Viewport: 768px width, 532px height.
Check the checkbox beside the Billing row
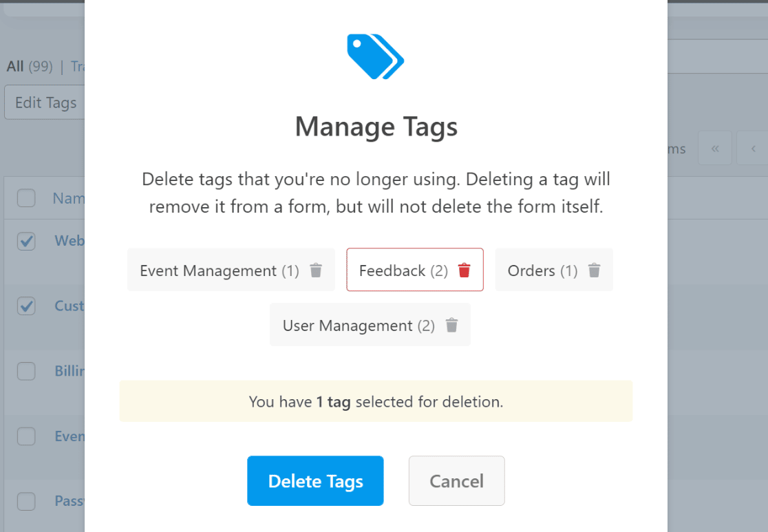pyautogui.click(x=26, y=371)
